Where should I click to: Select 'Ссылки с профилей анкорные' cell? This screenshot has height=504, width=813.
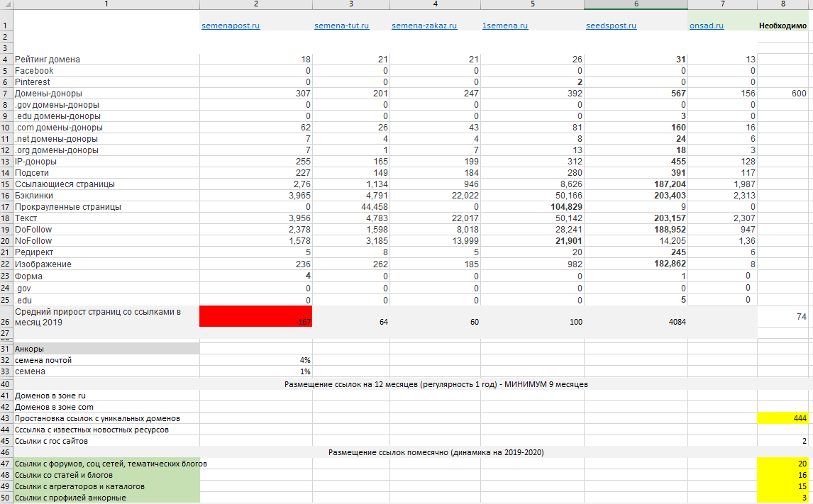pos(106,498)
